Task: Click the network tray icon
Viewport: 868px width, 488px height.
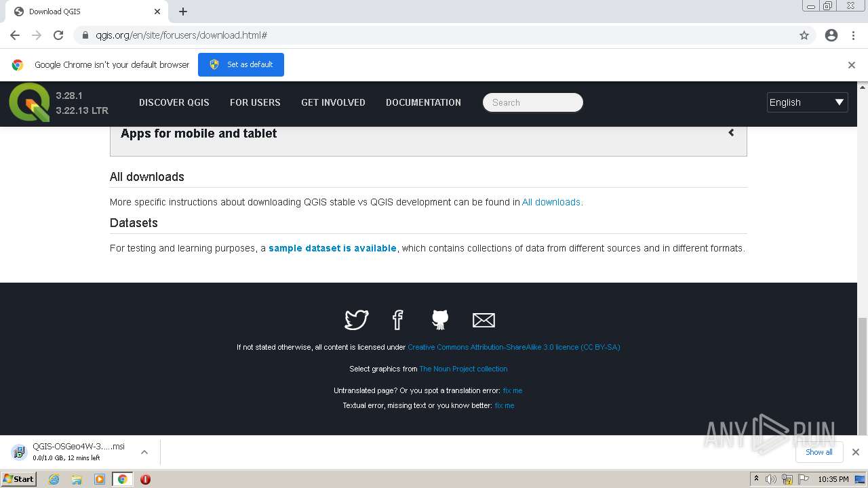Action: [787, 479]
